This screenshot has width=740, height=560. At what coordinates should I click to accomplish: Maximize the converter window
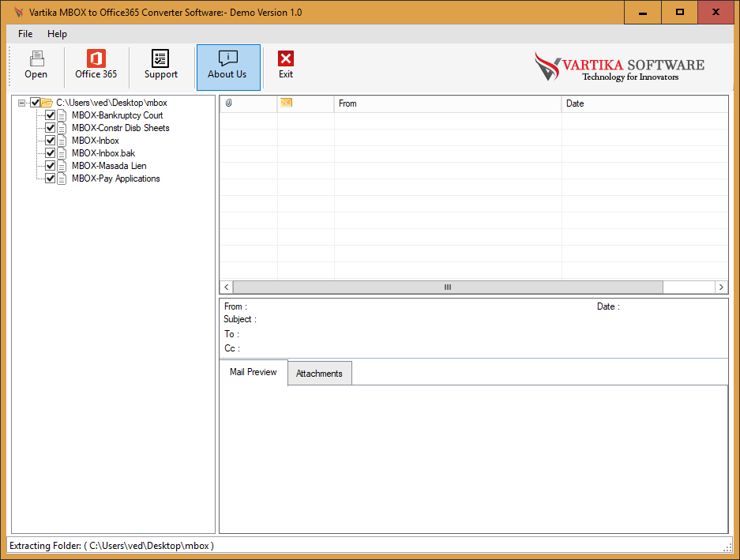(x=680, y=13)
